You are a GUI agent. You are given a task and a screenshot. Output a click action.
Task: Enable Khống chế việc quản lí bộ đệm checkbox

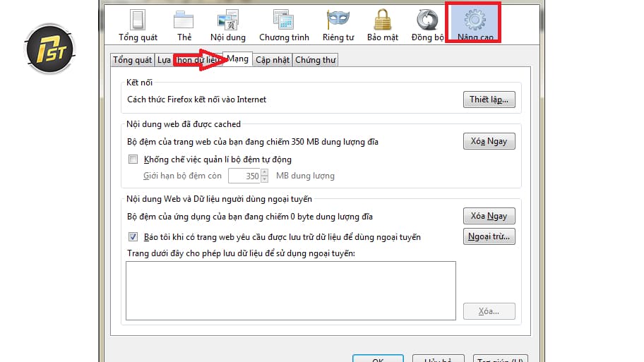coord(133,159)
